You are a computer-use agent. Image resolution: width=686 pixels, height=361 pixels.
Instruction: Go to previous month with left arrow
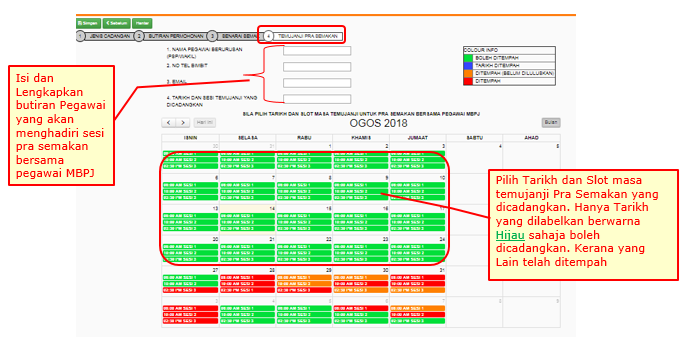[169, 123]
